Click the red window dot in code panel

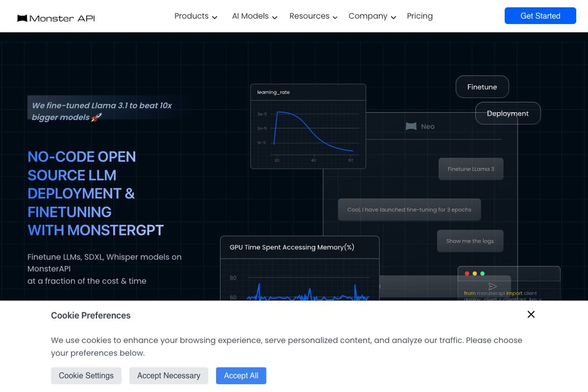point(467,274)
